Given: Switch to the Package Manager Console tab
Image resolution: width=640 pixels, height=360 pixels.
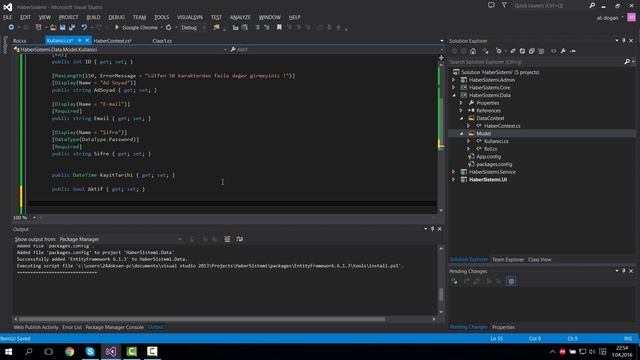Looking at the screenshot, I should click(x=115, y=327).
